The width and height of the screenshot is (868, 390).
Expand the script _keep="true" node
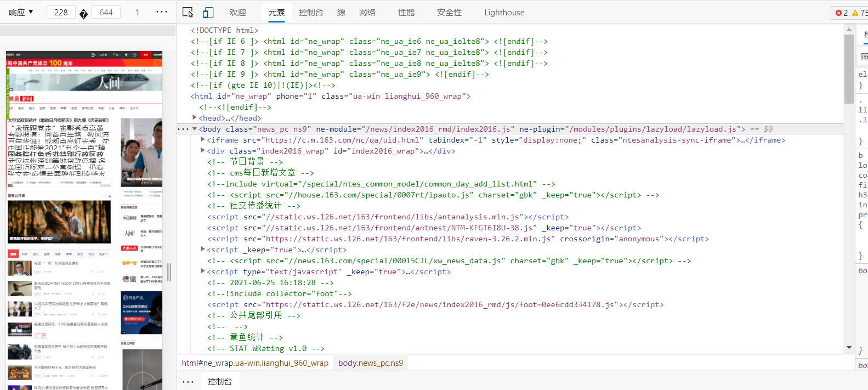203,249
